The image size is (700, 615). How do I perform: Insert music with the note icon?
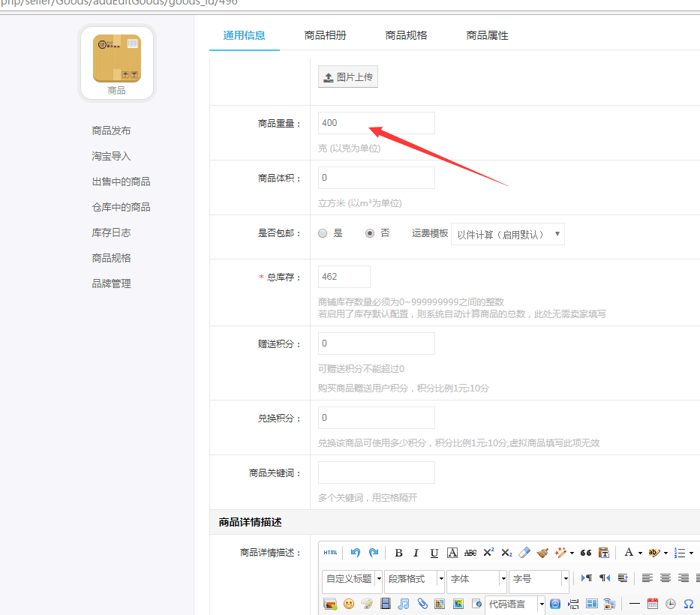click(404, 604)
